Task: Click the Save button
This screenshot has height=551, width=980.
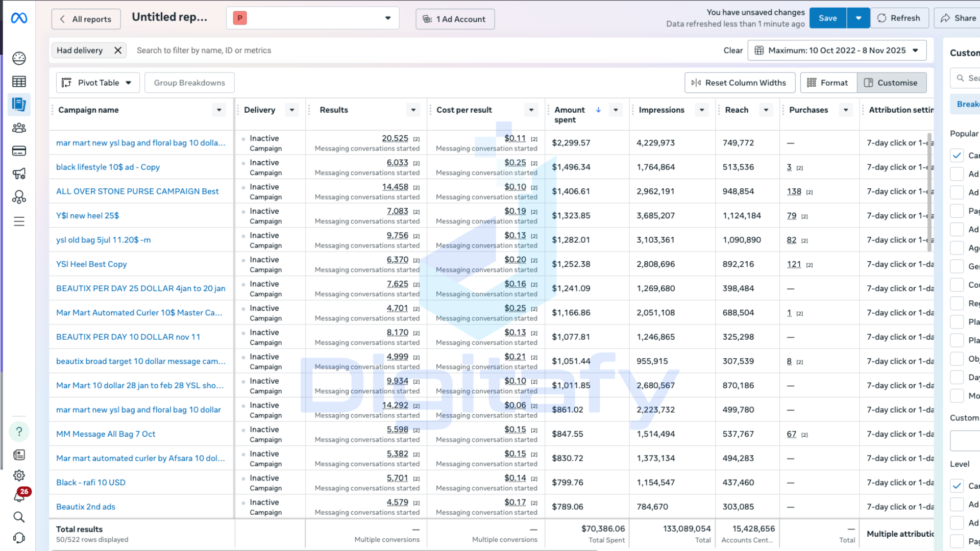Action: pyautogui.click(x=828, y=18)
